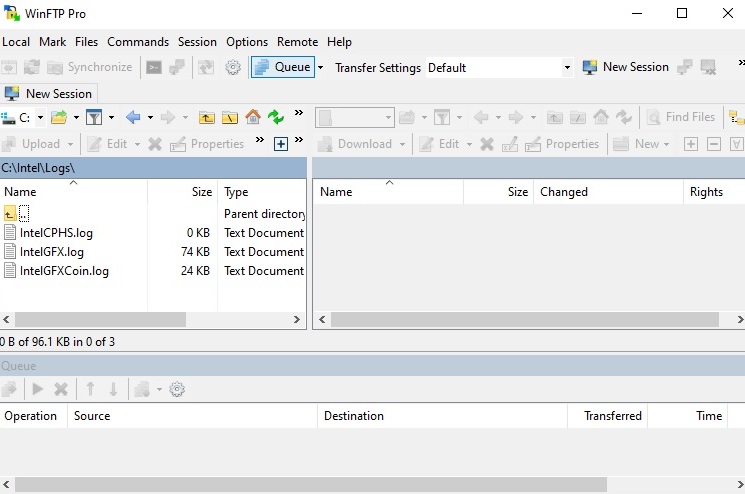Refresh the local directory with green arrows
Image resolution: width=745 pixels, height=494 pixels.
[x=276, y=117]
